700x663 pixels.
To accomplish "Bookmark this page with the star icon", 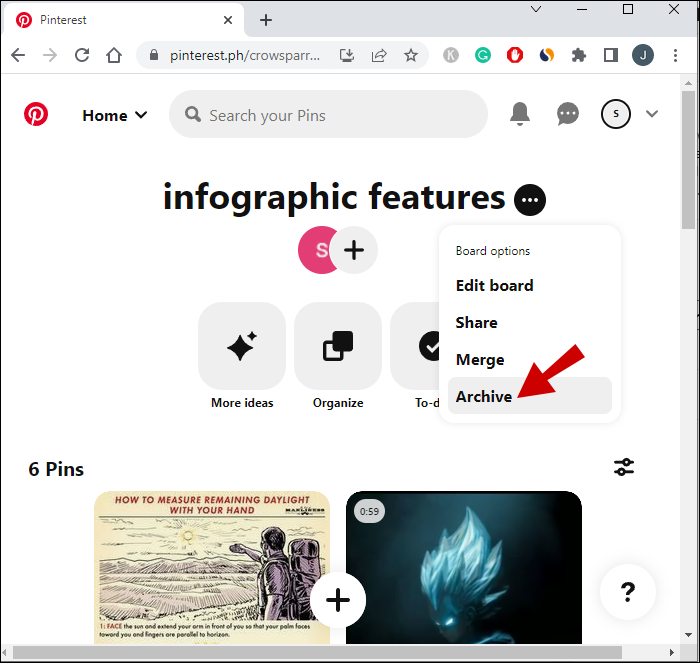I will tap(411, 55).
